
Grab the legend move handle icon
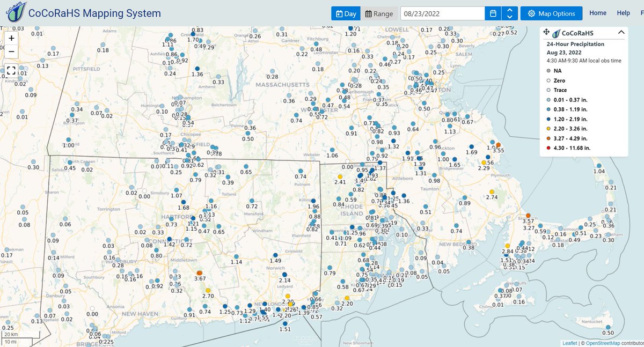point(547,32)
